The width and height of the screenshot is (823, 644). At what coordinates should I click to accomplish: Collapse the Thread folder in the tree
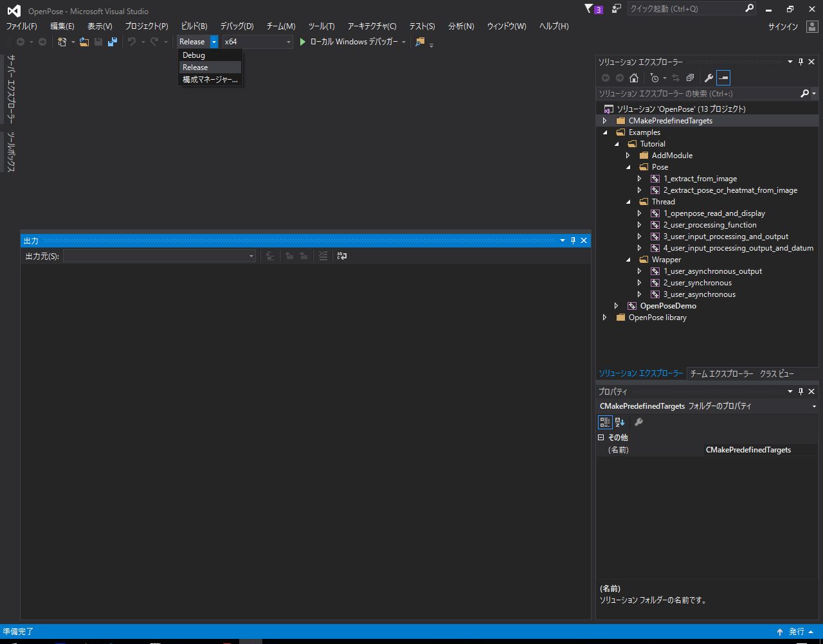point(628,202)
